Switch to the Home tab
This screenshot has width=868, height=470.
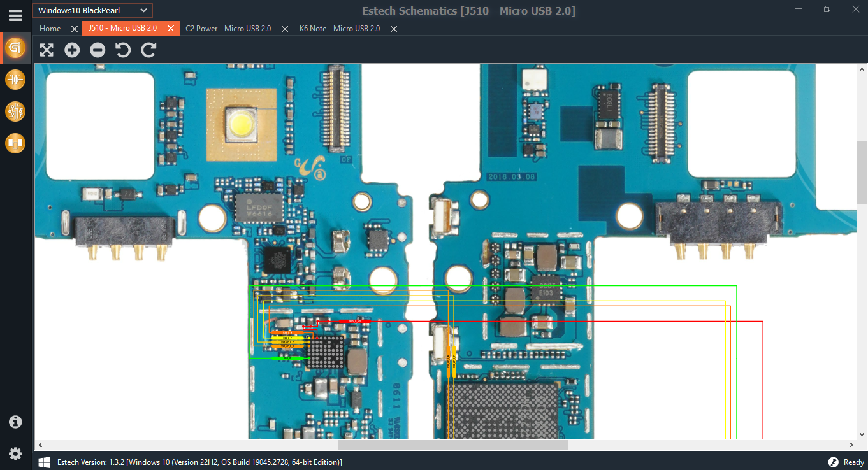pos(50,29)
